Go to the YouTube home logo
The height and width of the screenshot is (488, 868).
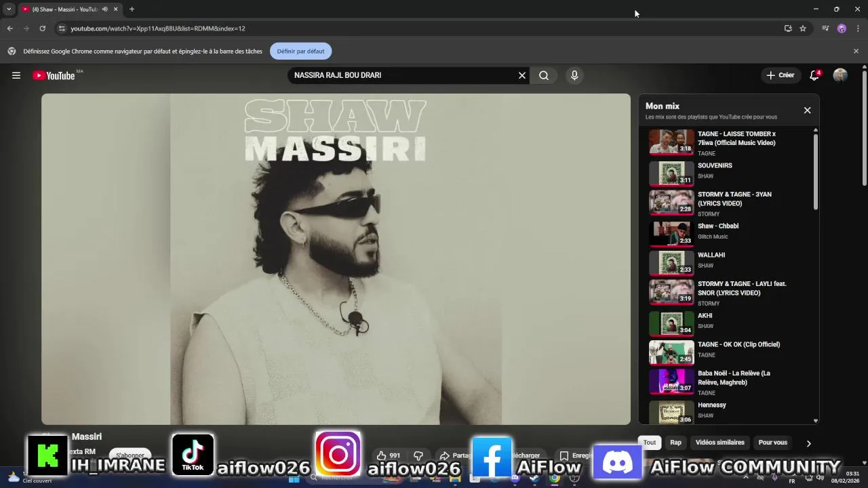(x=54, y=75)
